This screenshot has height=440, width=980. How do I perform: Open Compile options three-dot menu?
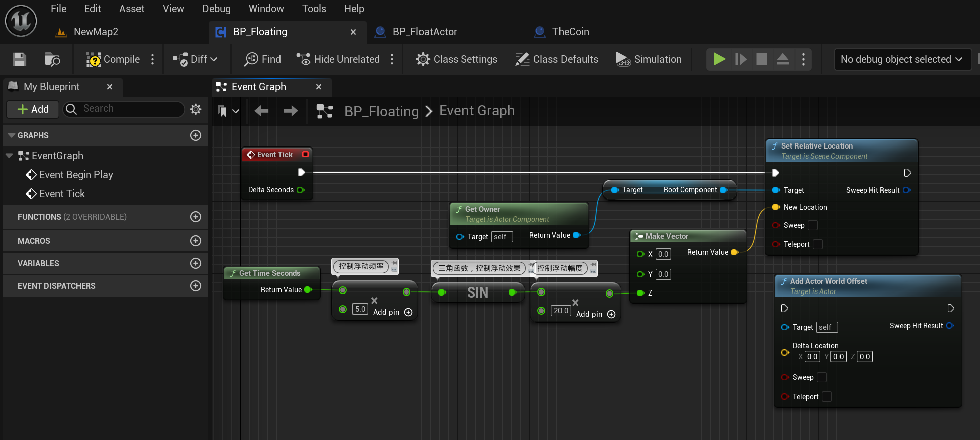(153, 59)
